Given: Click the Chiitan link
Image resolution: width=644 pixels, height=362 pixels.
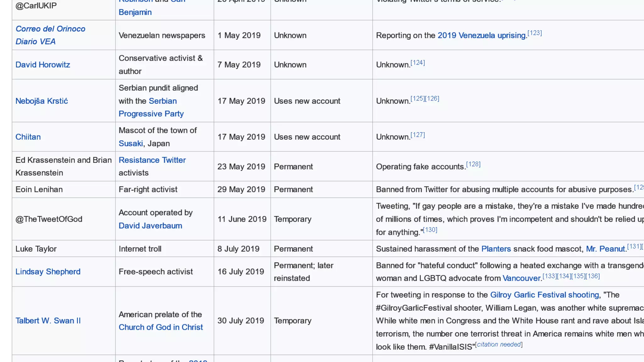Looking at the screenshot, I should tap(28, 137).
